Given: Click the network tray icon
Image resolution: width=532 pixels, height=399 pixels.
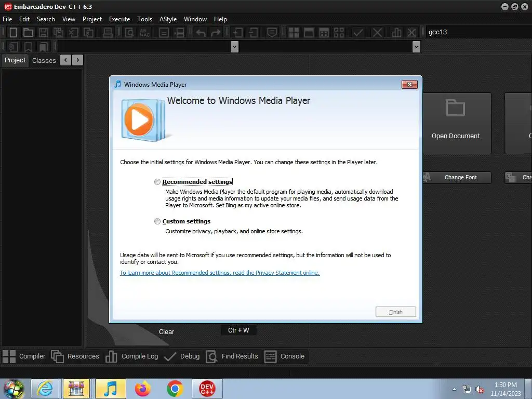Looking at the screenshot, I should tap(467, 389).
